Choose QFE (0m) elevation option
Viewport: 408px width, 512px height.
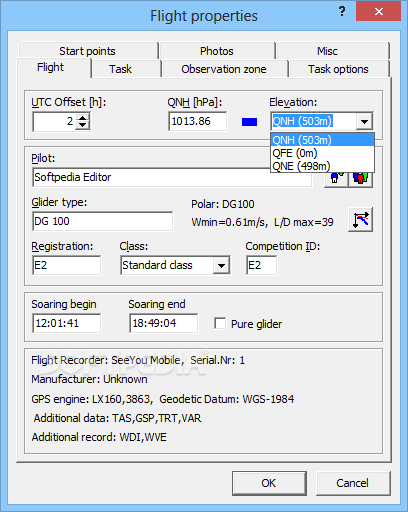click(x=322, y=153)
